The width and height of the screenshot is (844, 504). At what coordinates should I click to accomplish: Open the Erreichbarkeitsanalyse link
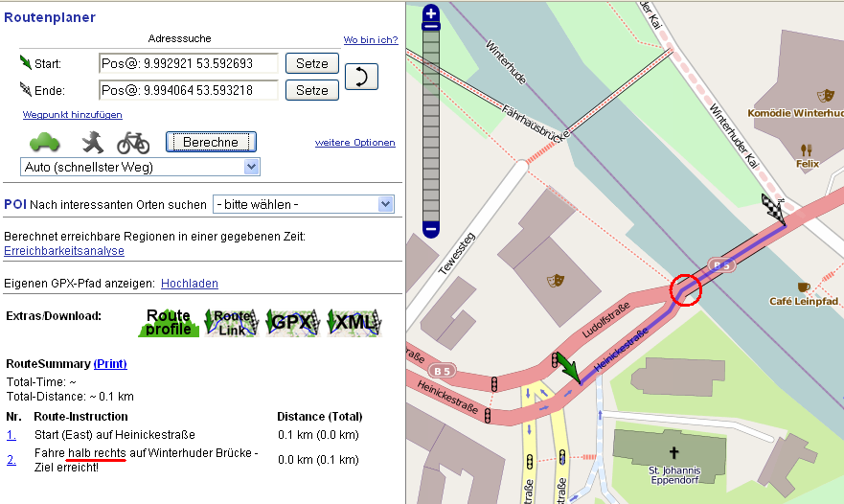(64, 251)
